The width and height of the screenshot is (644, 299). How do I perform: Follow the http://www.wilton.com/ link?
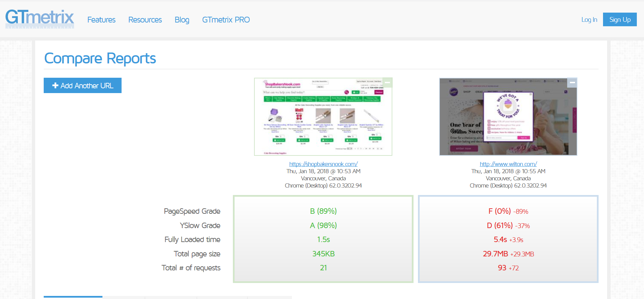coord(508,164)
